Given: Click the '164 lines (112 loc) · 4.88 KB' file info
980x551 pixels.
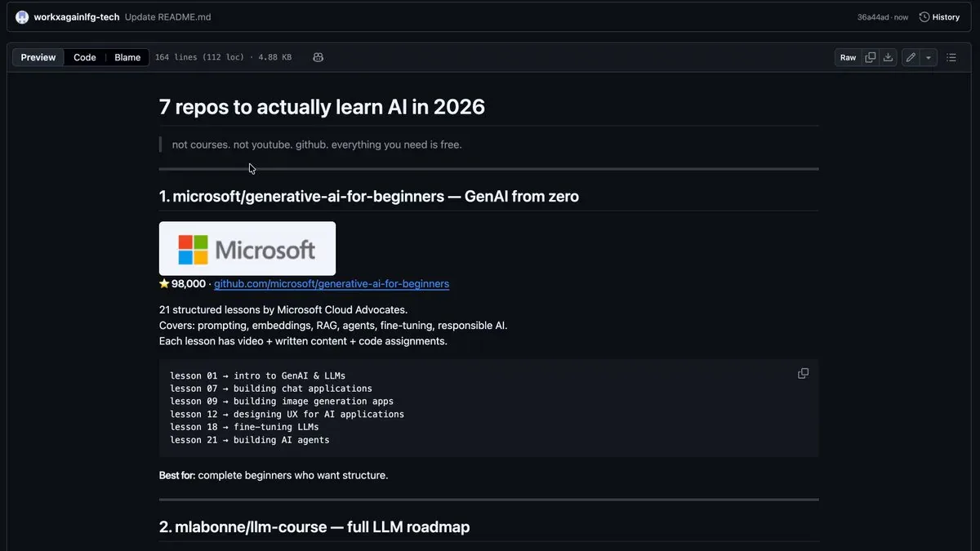Looking at the screenshot, I should click(x=223, y=57).
